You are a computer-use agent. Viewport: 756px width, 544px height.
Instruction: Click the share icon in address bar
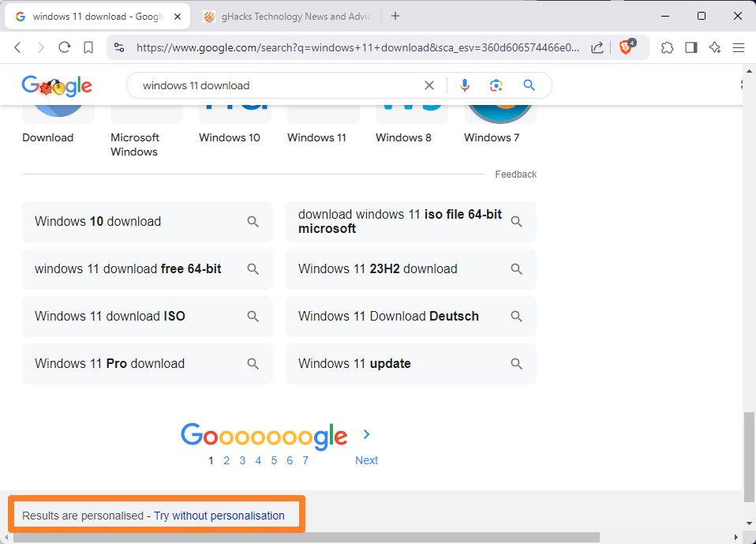pyautogui.click(x=597, y=47)
